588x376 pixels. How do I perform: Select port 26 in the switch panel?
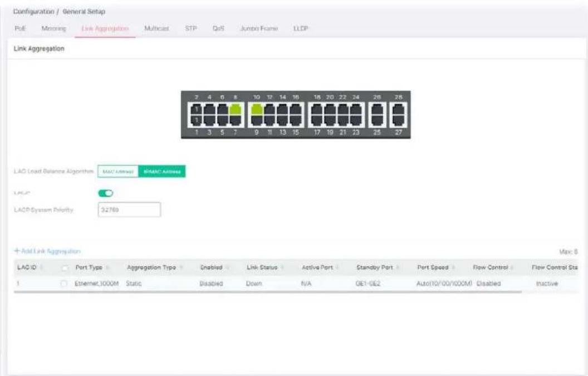378,110
